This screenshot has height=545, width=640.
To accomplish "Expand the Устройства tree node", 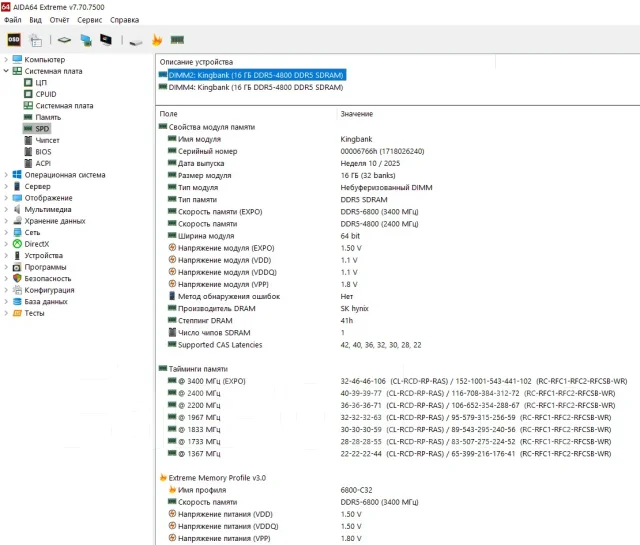I will click(x=6, y=256).
